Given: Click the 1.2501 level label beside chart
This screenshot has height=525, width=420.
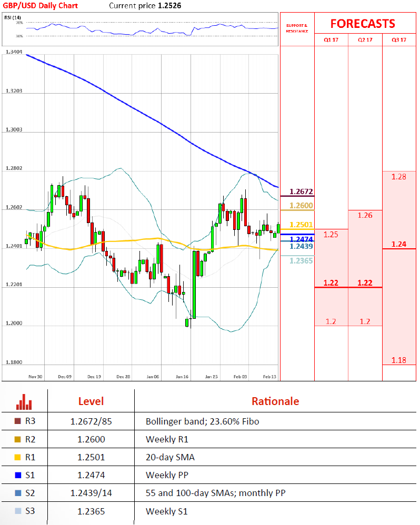Looking at the screenshot, I should pos(301,225).
